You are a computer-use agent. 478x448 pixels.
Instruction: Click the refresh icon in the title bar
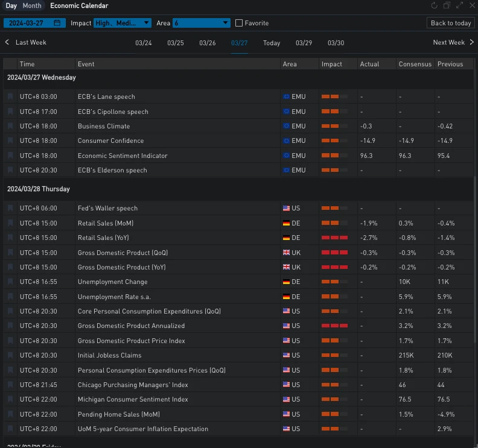pyautogui.click(x=434, y=5)
